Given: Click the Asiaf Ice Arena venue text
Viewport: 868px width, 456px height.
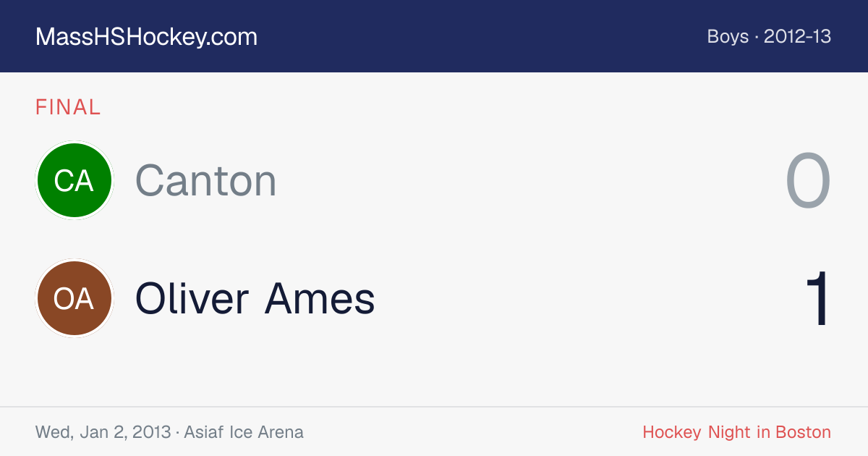Looking at the screenshot, I should point(244,432).
